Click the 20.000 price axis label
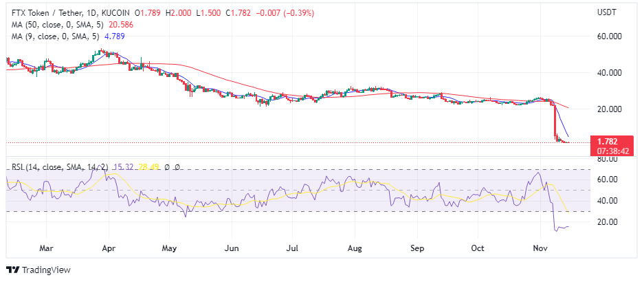The width and height of the screenshot is (644, 282). [x=609, y=109]
